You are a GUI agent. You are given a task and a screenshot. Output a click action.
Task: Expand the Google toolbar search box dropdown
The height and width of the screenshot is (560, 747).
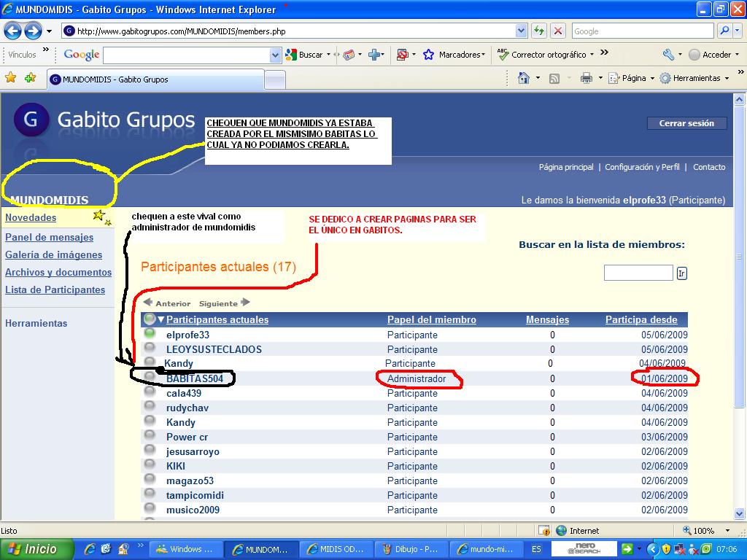275,55
